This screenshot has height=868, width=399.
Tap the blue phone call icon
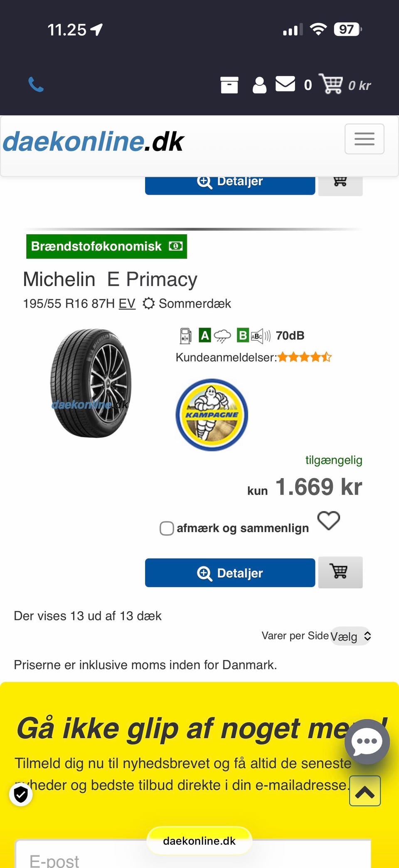coord(36,84)
